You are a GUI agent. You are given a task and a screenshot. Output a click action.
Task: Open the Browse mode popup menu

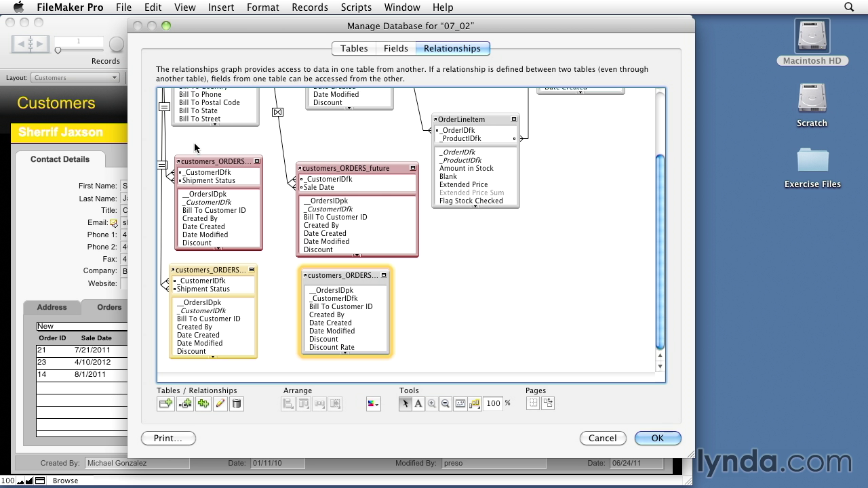pyautogui.click(x=66, y=481)
